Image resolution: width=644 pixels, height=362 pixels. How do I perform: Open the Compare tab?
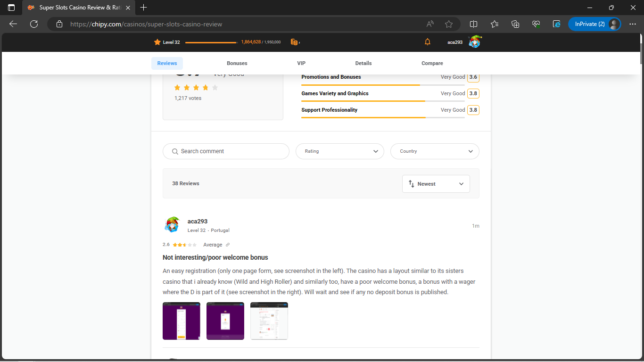click(x=432, y=63)
